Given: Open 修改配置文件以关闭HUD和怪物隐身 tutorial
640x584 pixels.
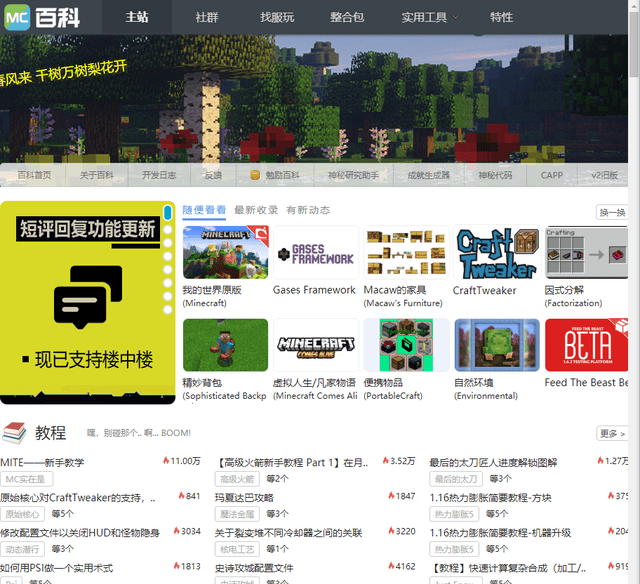Looking at the screenshot, I should (80, 533).
